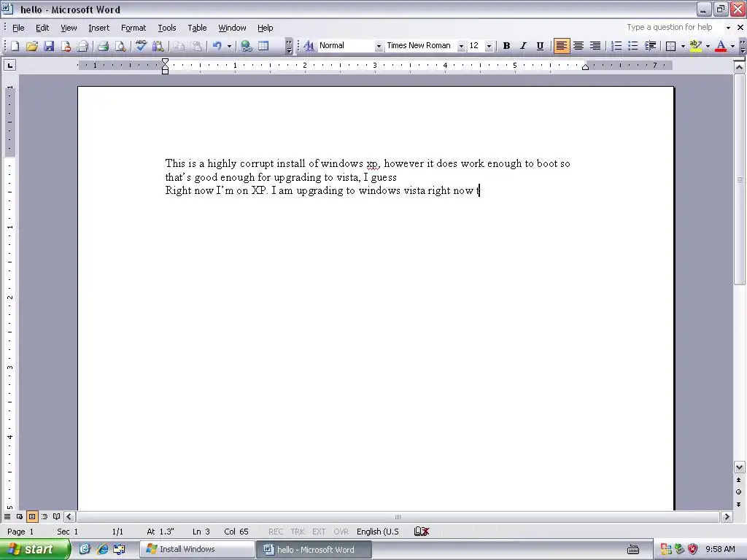The image size is (747, 560).
Task: Click the Select Browse Object circle
Action: click(739, 492)
